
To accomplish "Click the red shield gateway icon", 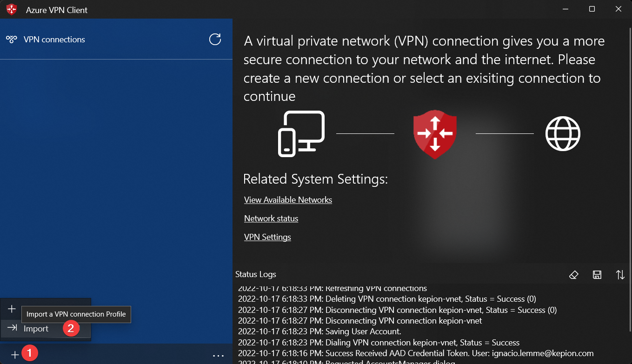I will tap(435, 133).
